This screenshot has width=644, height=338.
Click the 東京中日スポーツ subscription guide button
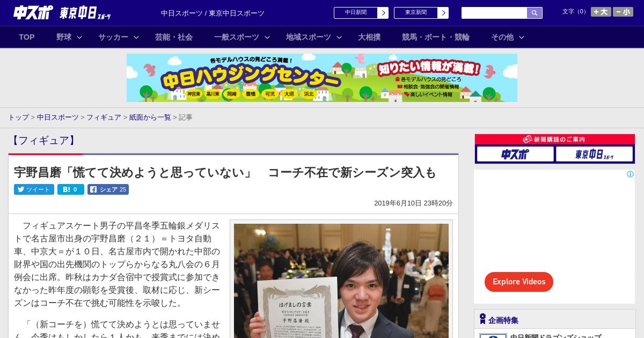point(595,154)
